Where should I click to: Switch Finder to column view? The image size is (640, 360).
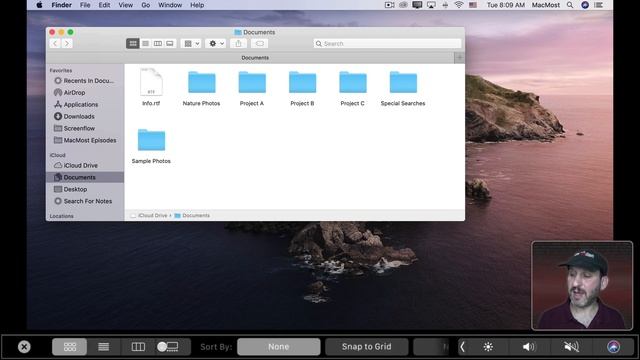[x=158, y=43]
